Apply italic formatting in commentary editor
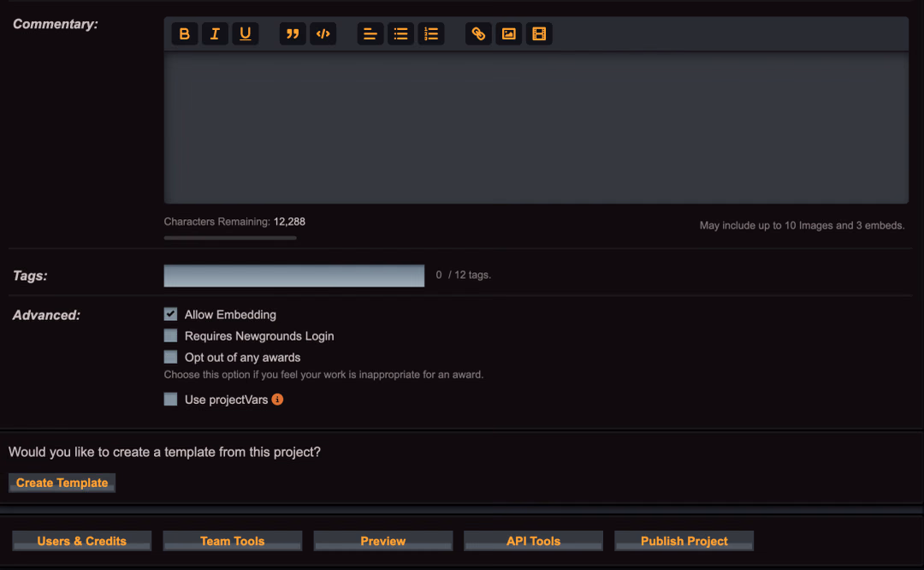 pyautogui.click(x=215, y=33)
